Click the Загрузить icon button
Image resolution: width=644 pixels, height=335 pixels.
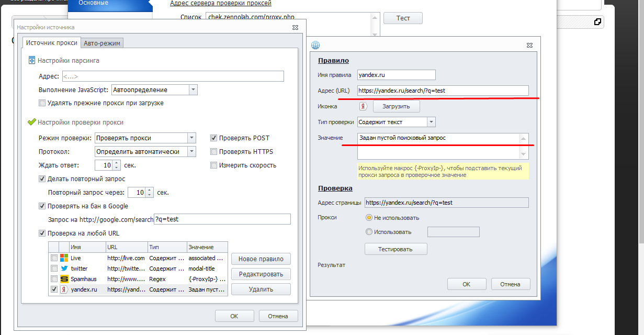coord(396,106)
